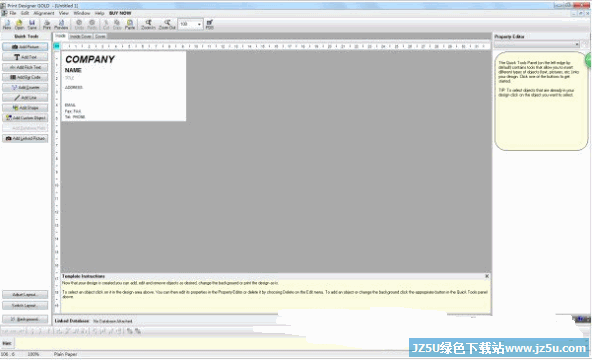Open the Alignment menu
This screenshot has width=592, height=360.
[44, 13]
